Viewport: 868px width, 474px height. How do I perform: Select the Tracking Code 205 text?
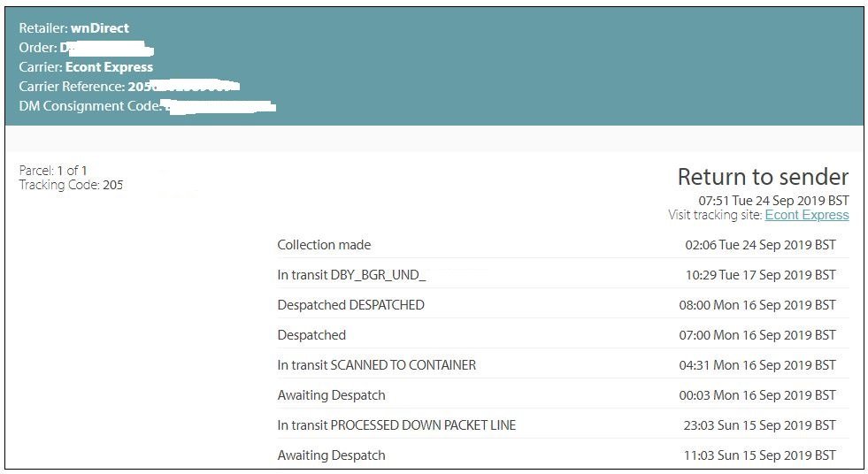click(x=71, y=185)
